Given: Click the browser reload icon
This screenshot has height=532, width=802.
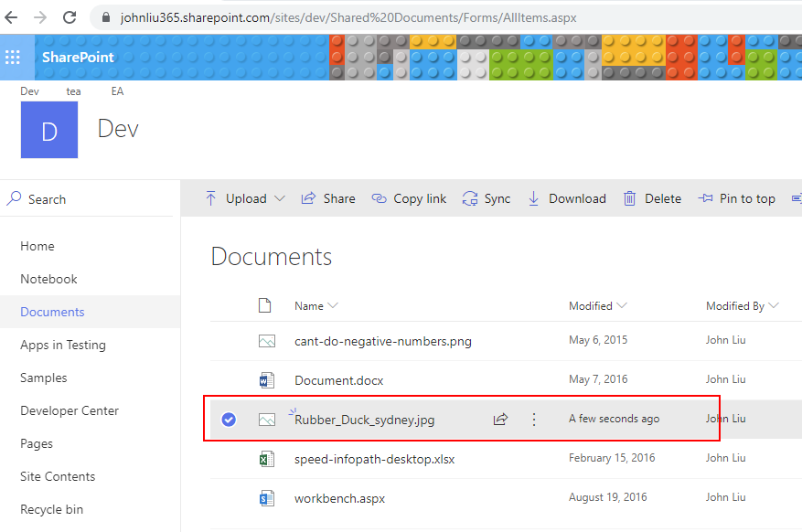Looking at the screenshot, I should (x=70, y=17).
